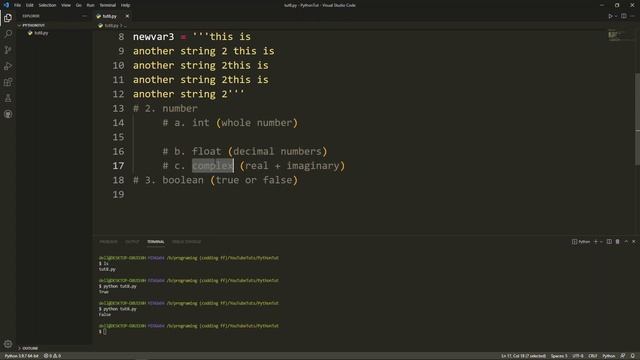Click the editor vertical scrollbar

tap(638, 118)
